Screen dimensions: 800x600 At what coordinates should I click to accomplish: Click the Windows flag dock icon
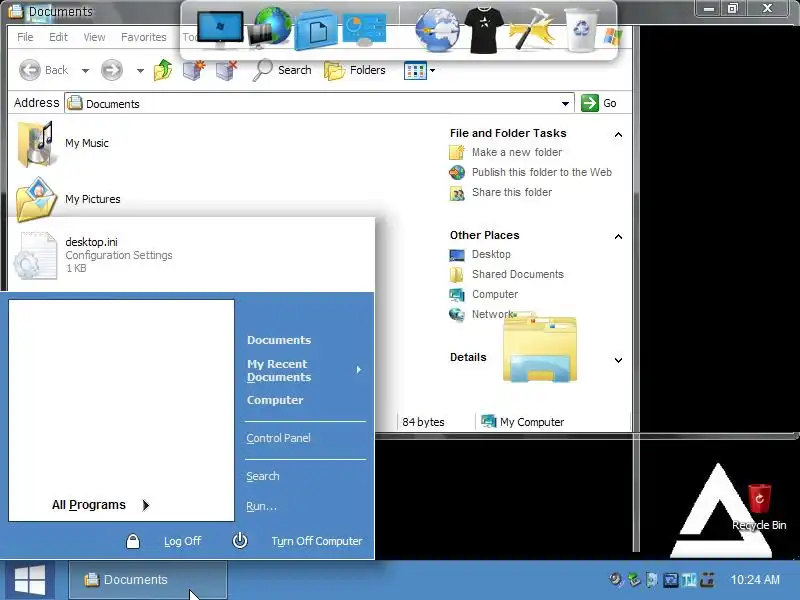pos(612,37)
